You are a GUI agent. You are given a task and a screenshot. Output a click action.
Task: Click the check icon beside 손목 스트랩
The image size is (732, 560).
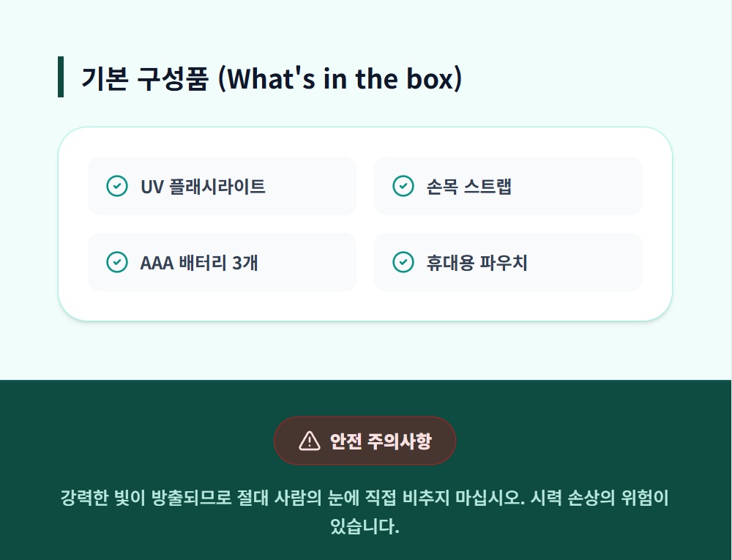coord(403,186)
